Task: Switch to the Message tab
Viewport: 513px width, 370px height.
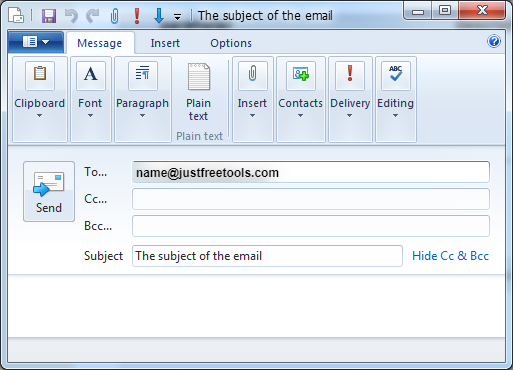Action: (x=100, y=43)
